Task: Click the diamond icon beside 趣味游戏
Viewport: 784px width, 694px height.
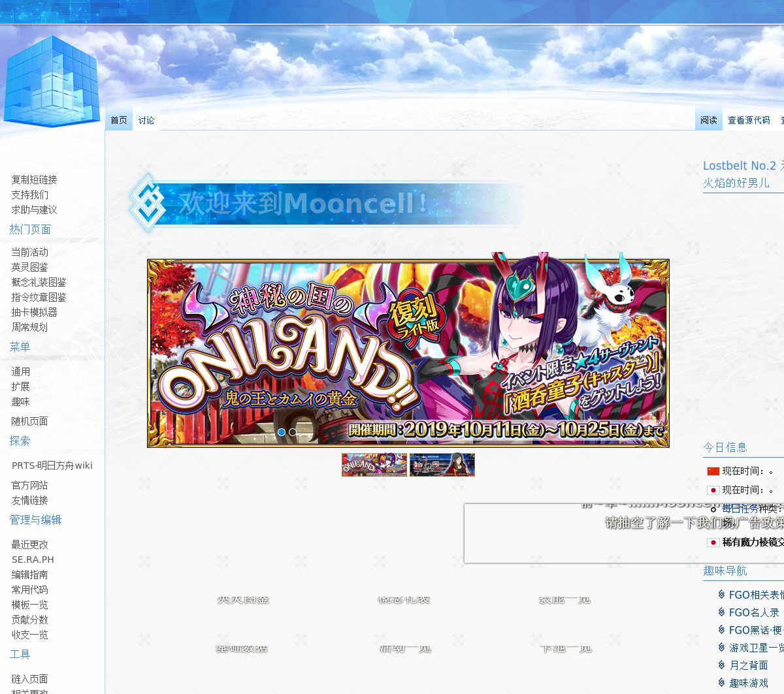Action: pyautogui.click(x=721, y=682)
